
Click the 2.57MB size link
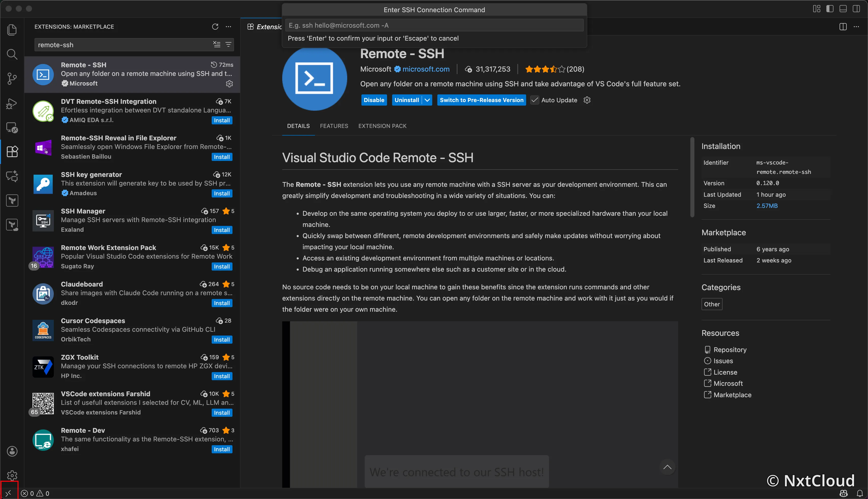point(767,206)
